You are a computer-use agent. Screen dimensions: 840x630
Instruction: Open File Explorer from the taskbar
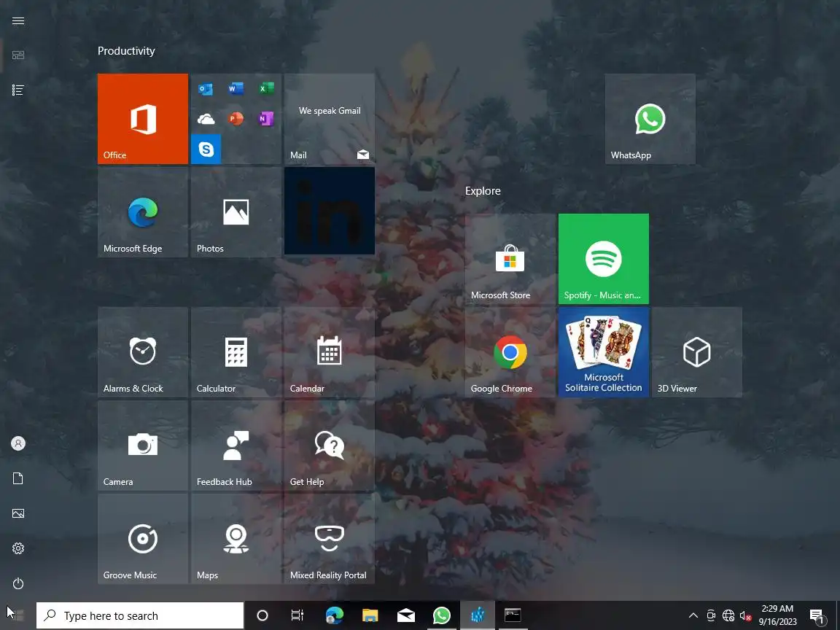pos(370,615)
